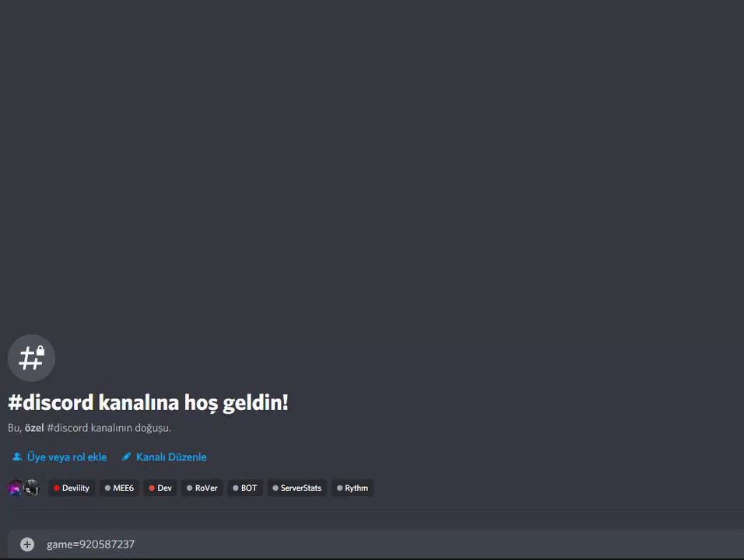This screenshot has width=744, height=560.
Task: Click the add member person icon
Action: [x=17, y=457]
